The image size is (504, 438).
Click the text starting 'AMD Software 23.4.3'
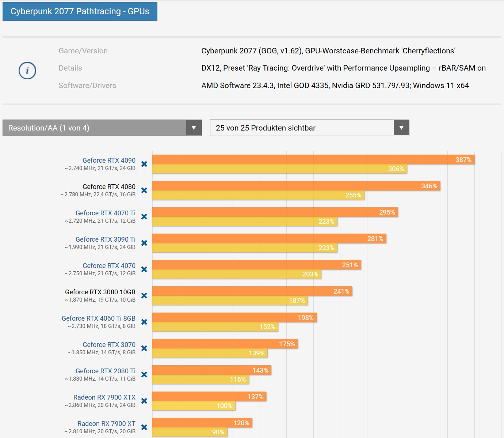pos(335,86)
